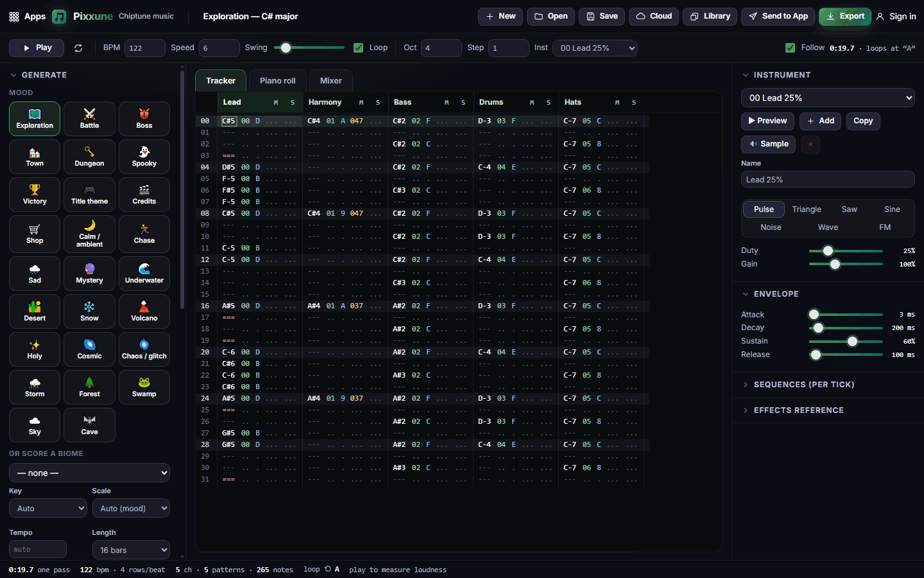Open the Apps grid launcher
Image resolution: width=924 pixels, height=578 pixels.
tap(27, 17)
